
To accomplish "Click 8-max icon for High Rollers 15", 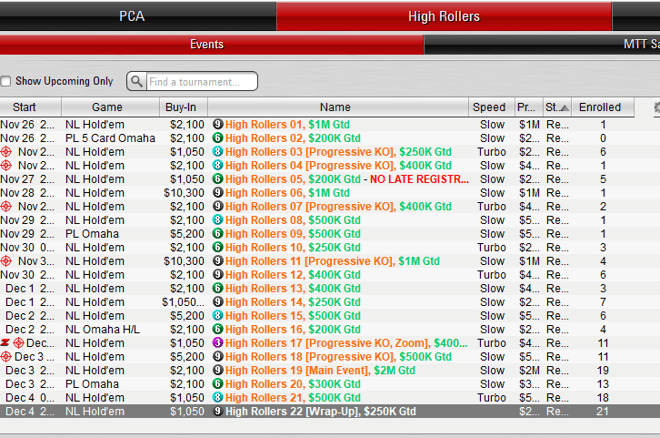I will (218, 316).
